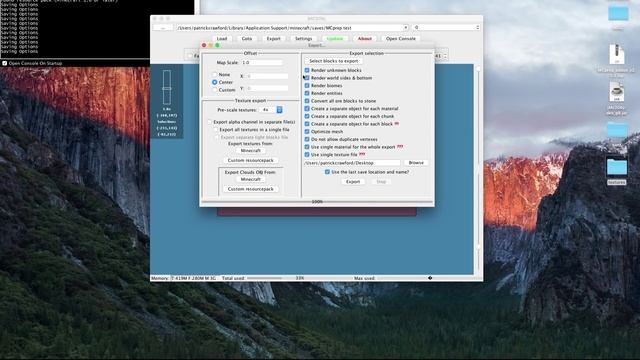Enable Export all textures in a single file
The height and width of the screenshot is (360, 640).
pos(216,130)
